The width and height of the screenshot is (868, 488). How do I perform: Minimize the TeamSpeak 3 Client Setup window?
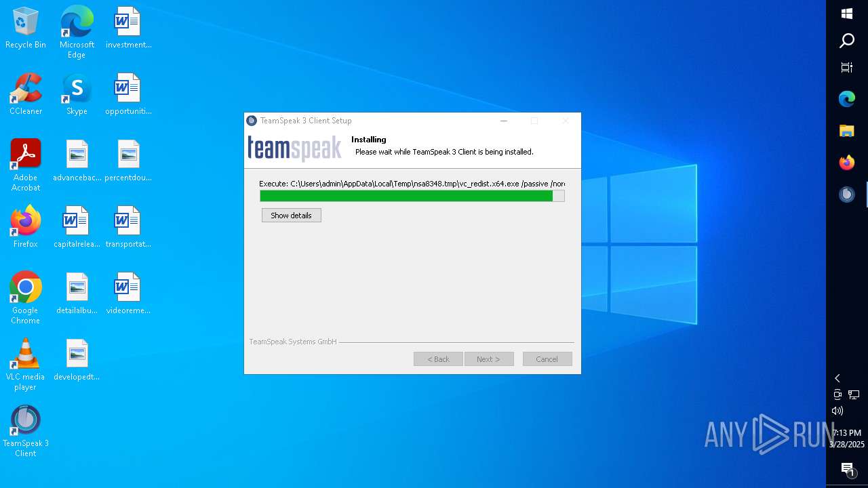[x=504, y=121]
